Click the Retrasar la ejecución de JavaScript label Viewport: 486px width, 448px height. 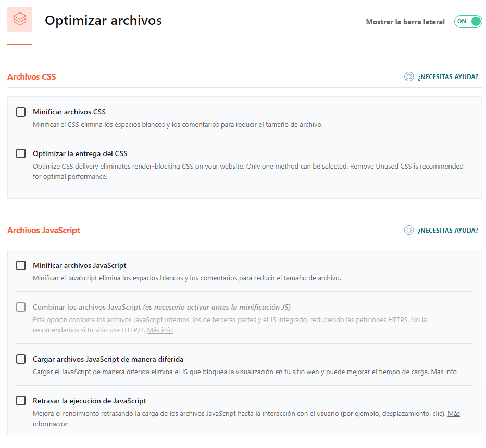pos(89,401)
